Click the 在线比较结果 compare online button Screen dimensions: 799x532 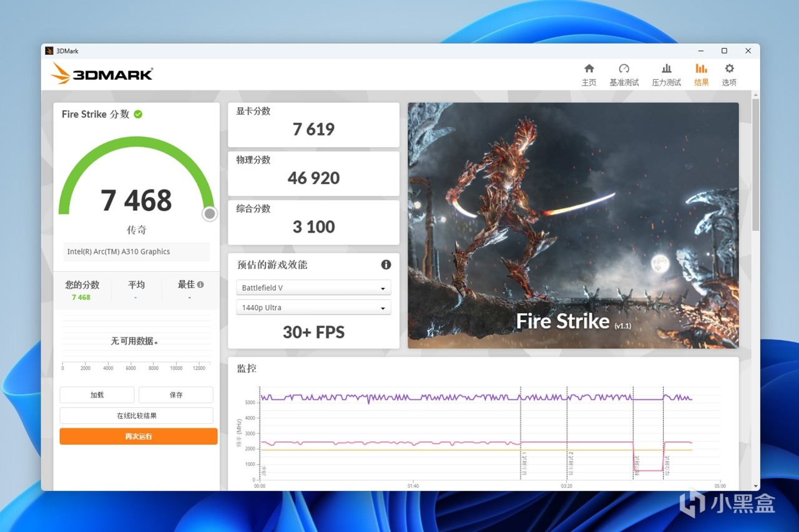tap(137, 415)
